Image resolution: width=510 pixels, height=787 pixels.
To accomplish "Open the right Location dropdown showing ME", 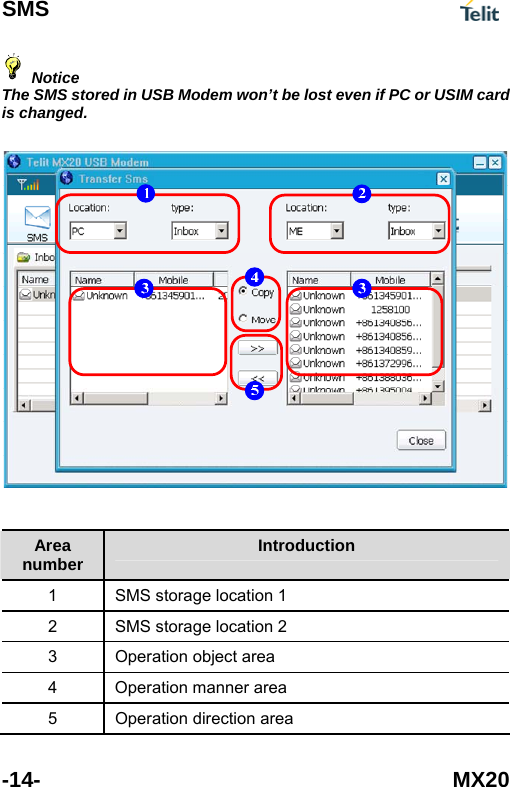I will [315, 231].
